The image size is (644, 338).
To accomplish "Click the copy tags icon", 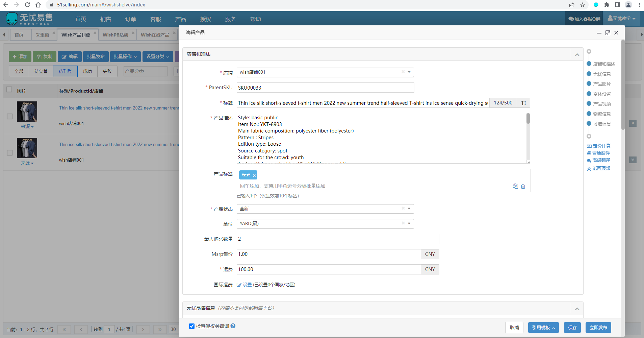I will click(515, 186).
